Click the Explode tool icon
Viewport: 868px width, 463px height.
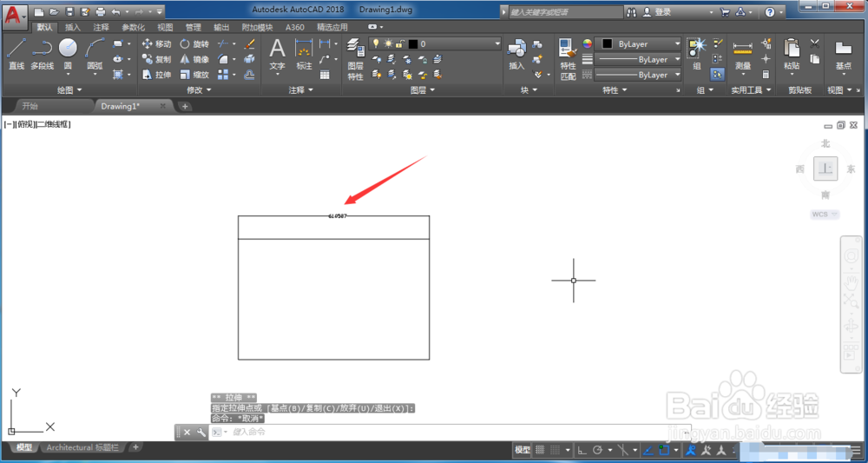tap(249, 59)
